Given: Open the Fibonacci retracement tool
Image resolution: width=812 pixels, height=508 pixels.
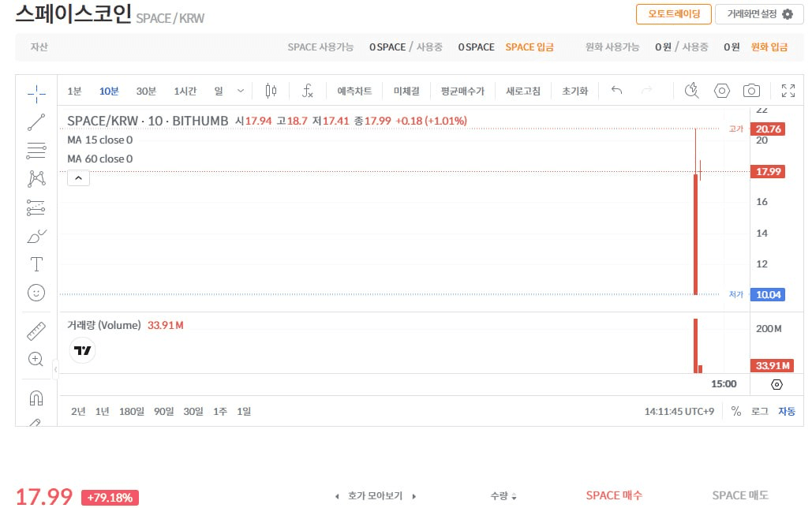Looking at the screenshot, I should click(x=36, y=151).
